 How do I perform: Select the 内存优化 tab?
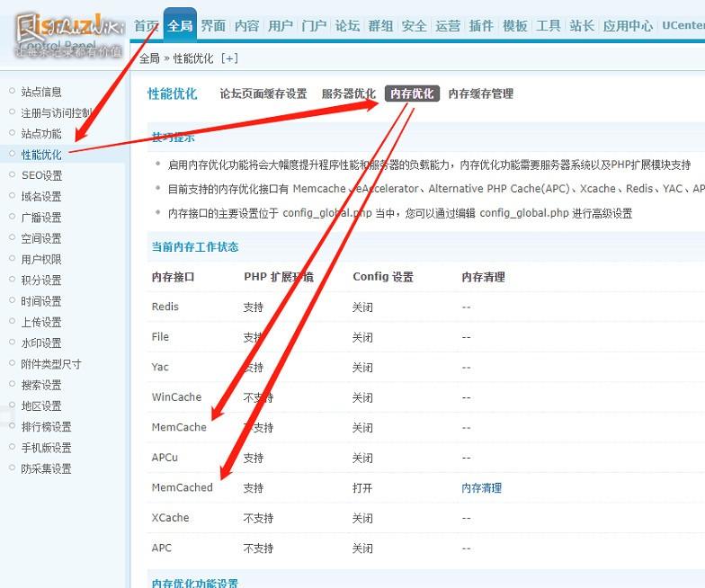(412, 94)
